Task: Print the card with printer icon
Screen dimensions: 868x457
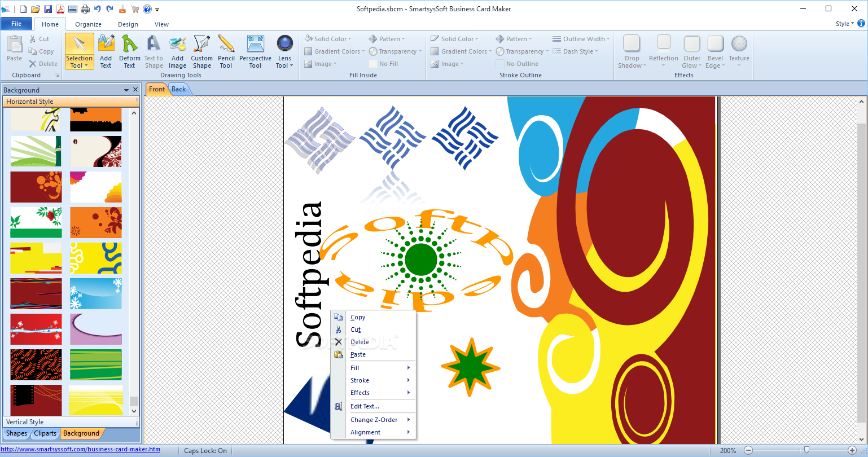Action: (x=85, y=9)
